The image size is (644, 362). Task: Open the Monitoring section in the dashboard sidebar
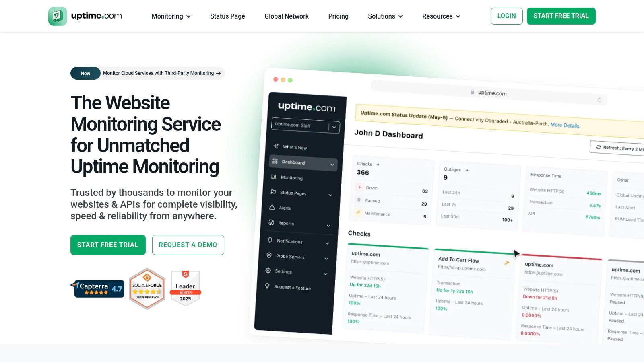(x=291, y=178)
